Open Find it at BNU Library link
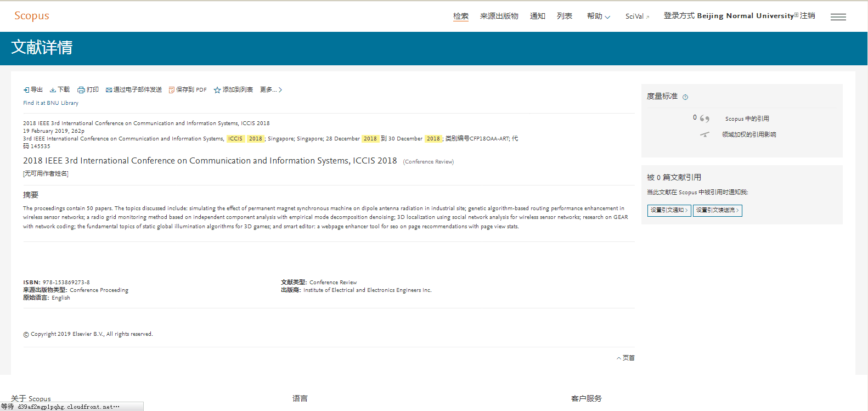This screenshot has width=868, height=411. point(50,103)
